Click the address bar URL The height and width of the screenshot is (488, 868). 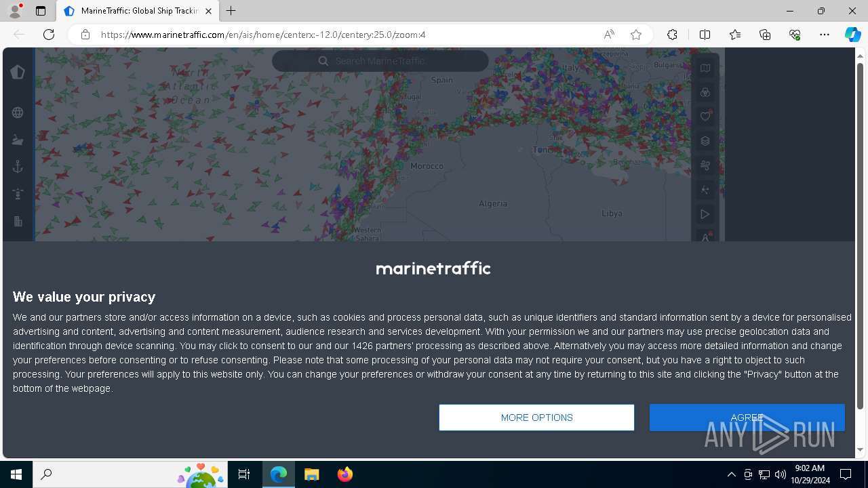click(263, 35)
